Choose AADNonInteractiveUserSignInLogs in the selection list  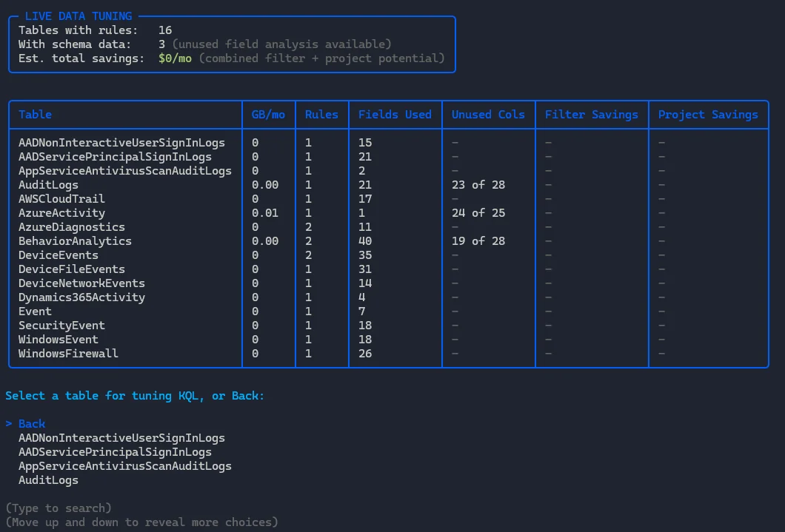[x=121, y=438]
